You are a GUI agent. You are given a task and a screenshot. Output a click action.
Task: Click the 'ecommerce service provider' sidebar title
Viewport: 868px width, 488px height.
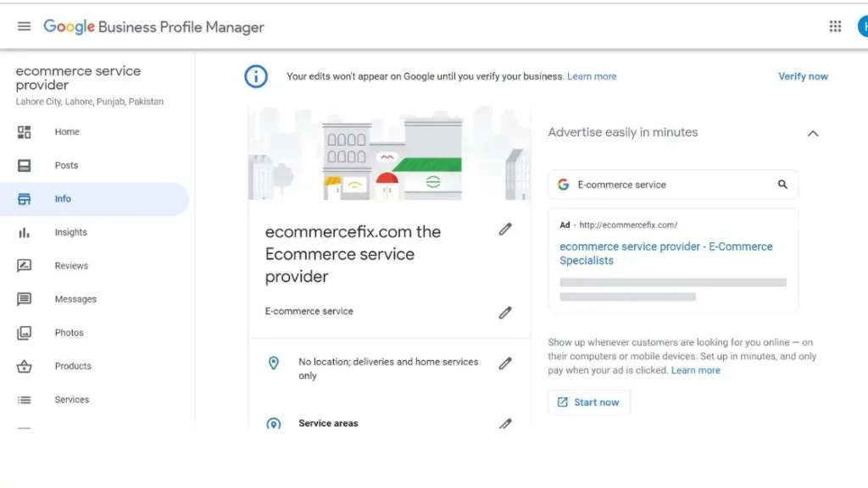78,78
